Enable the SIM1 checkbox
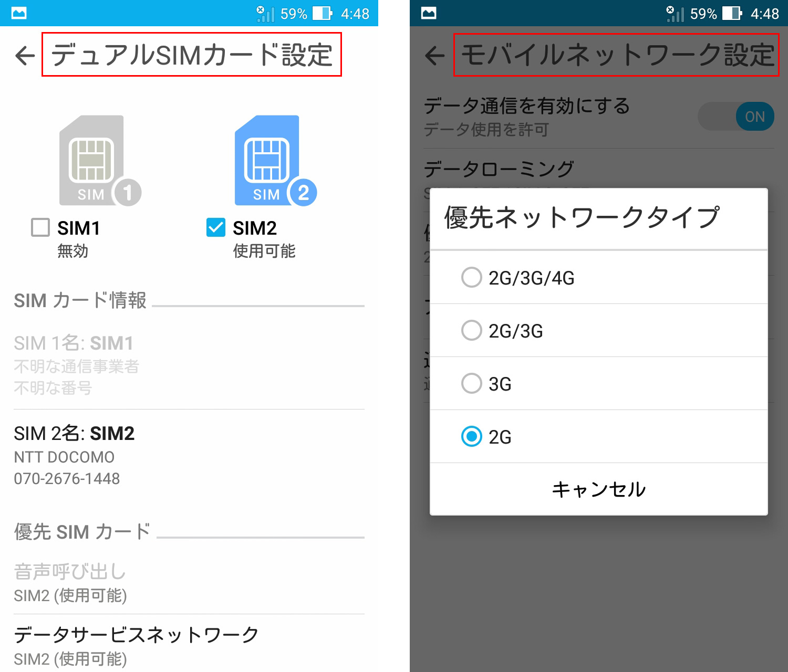The image size is (788, 672). click(x=40, y=227)
